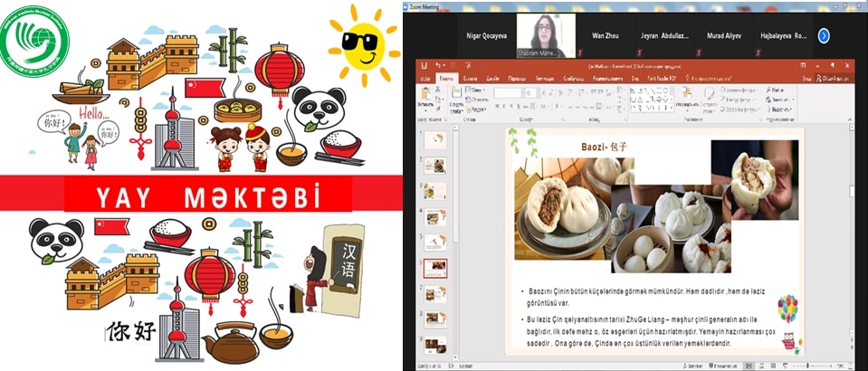Click the Quick Styles icon
Viewport: 868px width, 371px height.
[709, 94]
